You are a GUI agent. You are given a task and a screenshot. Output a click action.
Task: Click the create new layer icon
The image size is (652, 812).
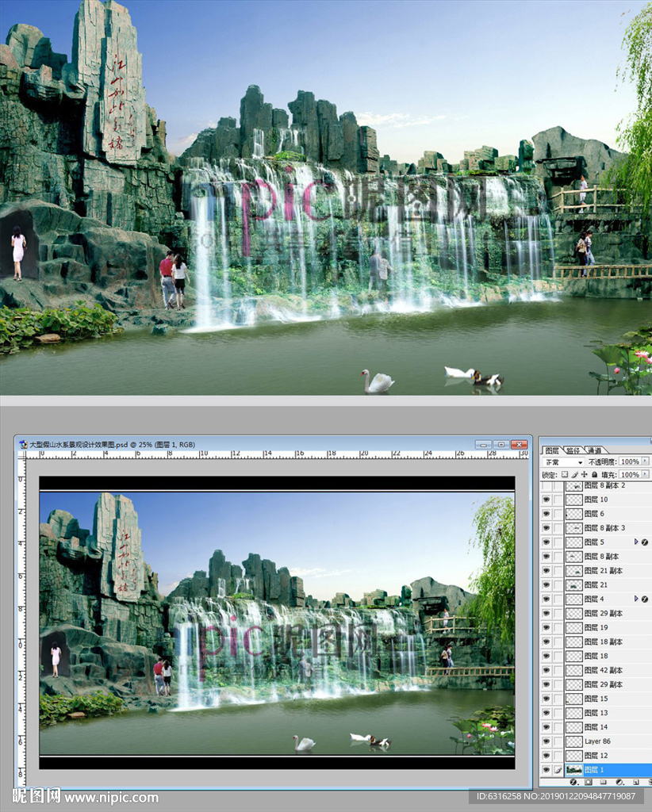(x=635, y=782)
